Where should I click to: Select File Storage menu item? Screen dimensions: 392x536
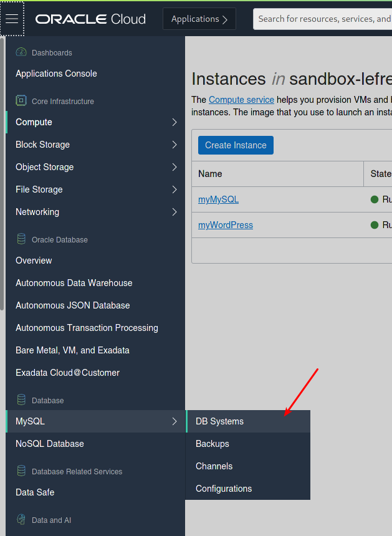[95, 189]
